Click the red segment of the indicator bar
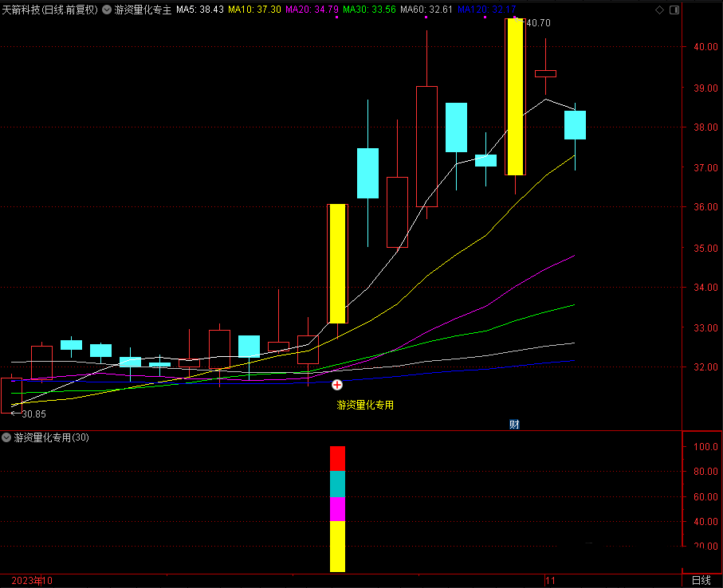The height and width of the screenshot is (588, 723). click(x=337, y=458)
